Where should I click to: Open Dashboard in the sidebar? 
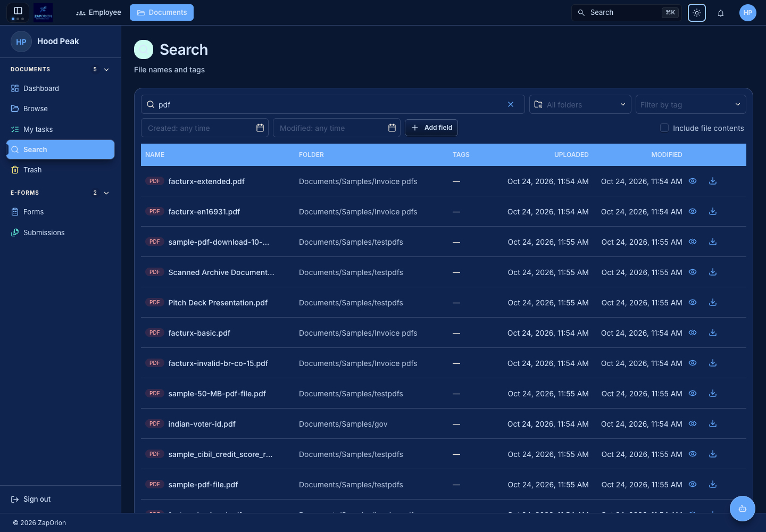60,88
